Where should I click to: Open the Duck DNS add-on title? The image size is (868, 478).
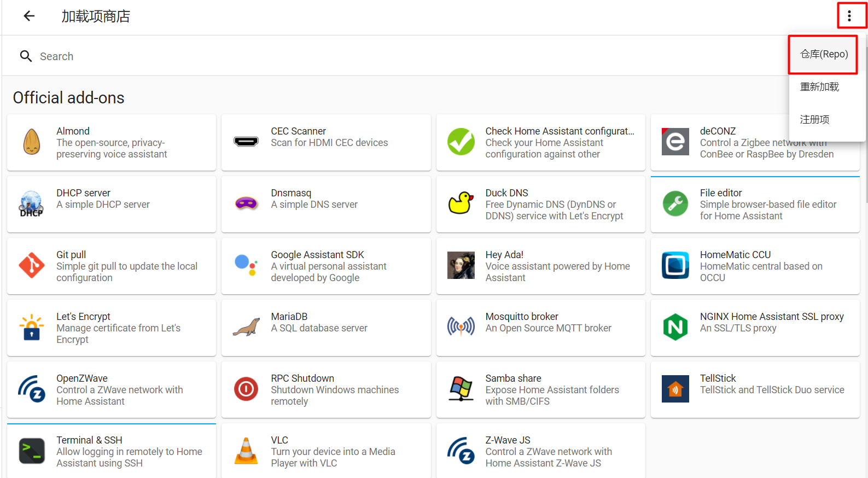(506, 193)
